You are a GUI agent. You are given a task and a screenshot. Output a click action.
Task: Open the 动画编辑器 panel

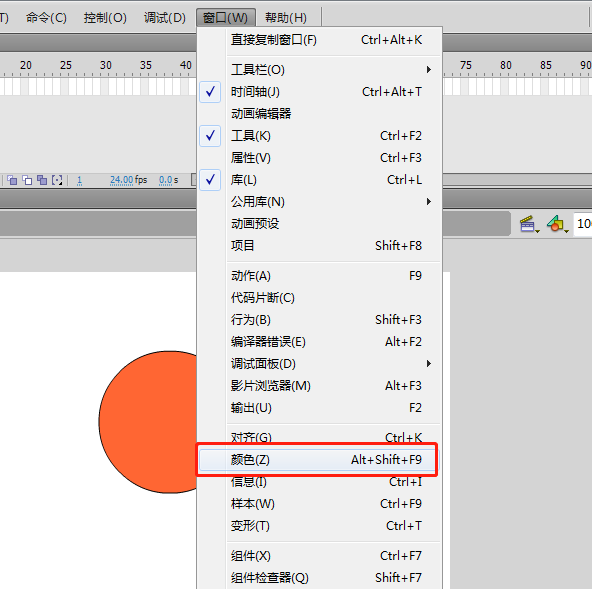(319, 114)
